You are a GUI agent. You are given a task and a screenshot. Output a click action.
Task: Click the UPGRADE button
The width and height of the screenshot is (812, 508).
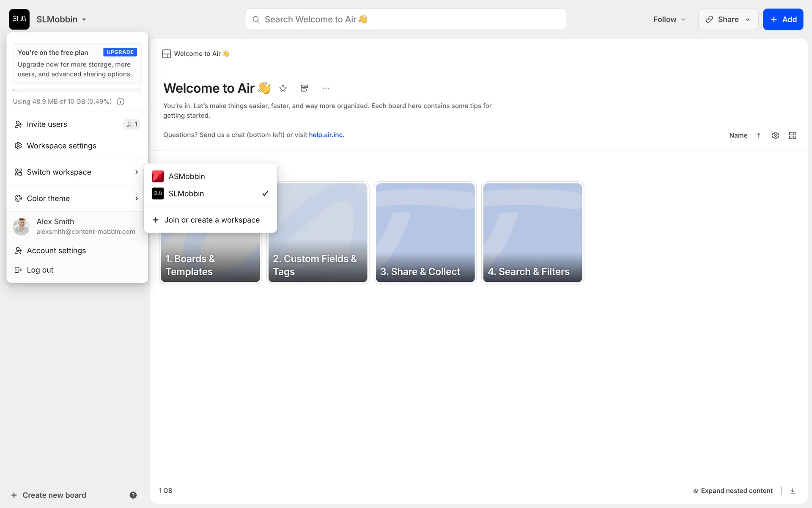click(x=120, y=52)
